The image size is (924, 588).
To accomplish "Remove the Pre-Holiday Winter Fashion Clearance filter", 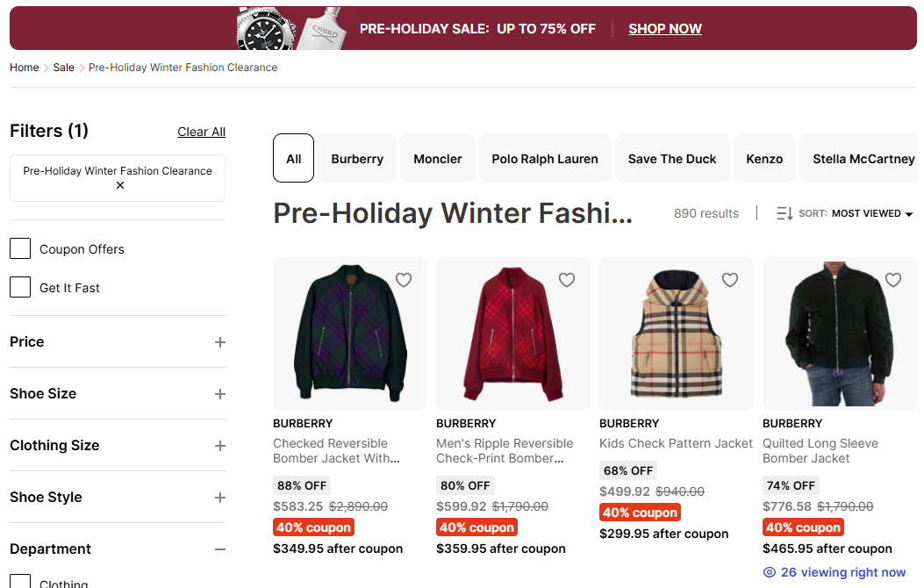I will (120, 186).
